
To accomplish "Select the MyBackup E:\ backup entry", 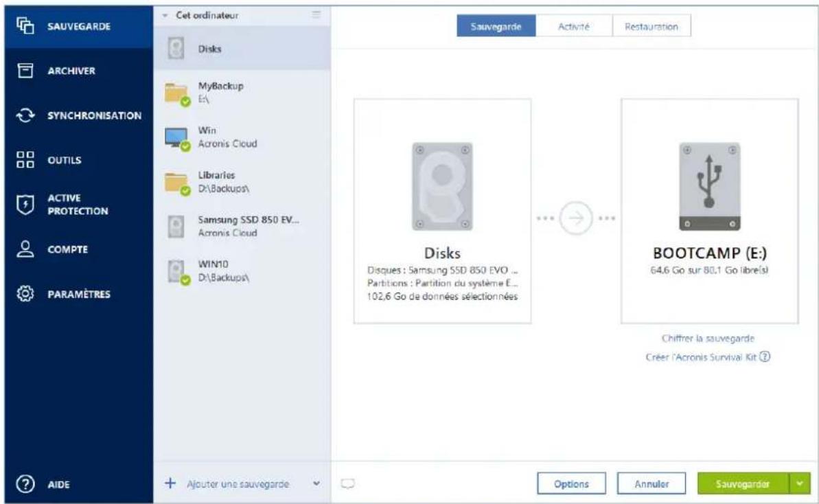I will [x=242, y=93].
